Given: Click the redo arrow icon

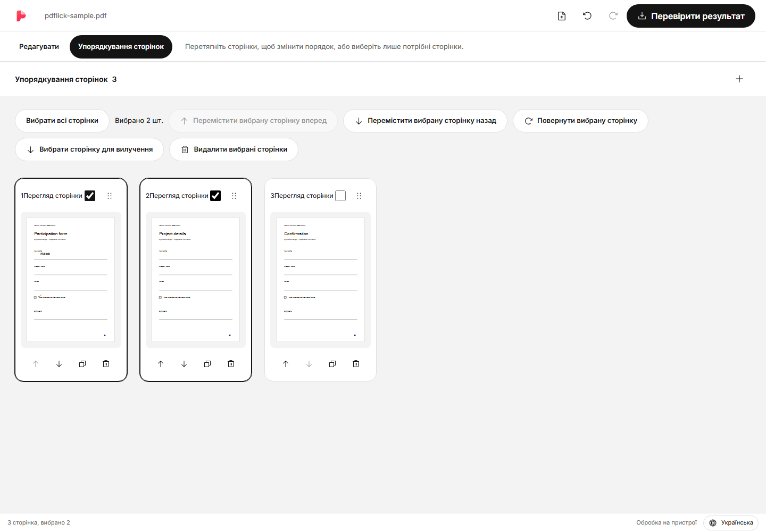Looking at the screenshot, I should click(x=613, y=16).
